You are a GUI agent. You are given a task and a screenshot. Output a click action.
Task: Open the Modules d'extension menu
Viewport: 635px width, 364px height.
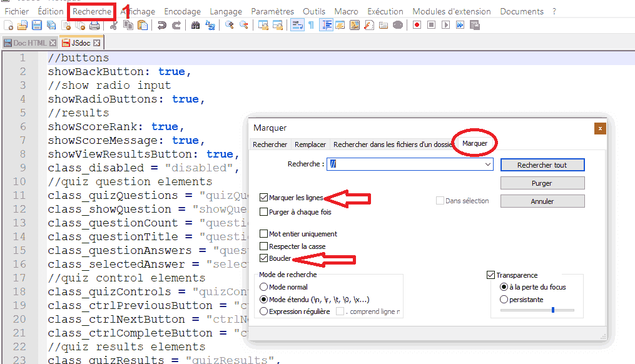pos(452,11)
